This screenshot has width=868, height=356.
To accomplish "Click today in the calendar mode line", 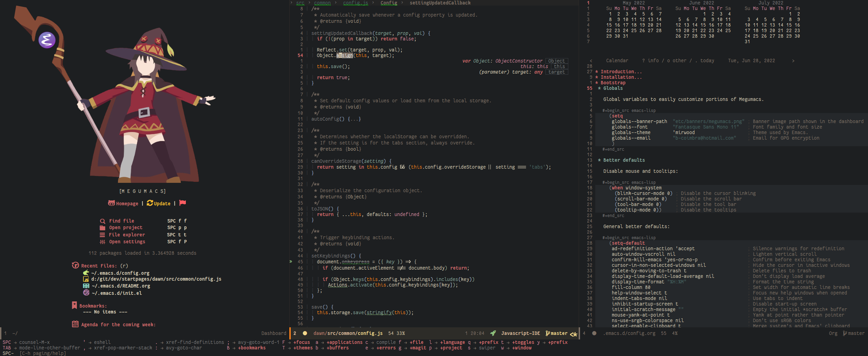I will pyautogui.click(x=707, y=61).
